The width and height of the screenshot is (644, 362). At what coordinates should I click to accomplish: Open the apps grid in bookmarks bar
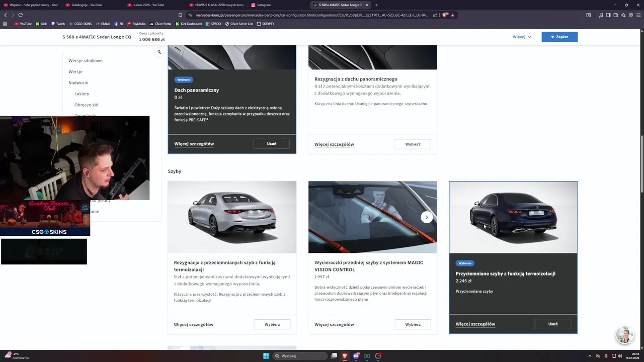pos(5,24)
